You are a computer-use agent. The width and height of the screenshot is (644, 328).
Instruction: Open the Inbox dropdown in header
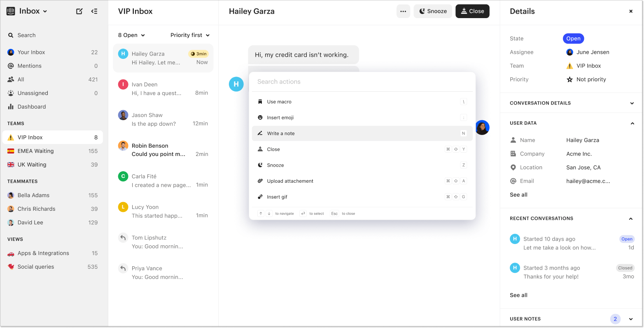[x=33, y=11]
